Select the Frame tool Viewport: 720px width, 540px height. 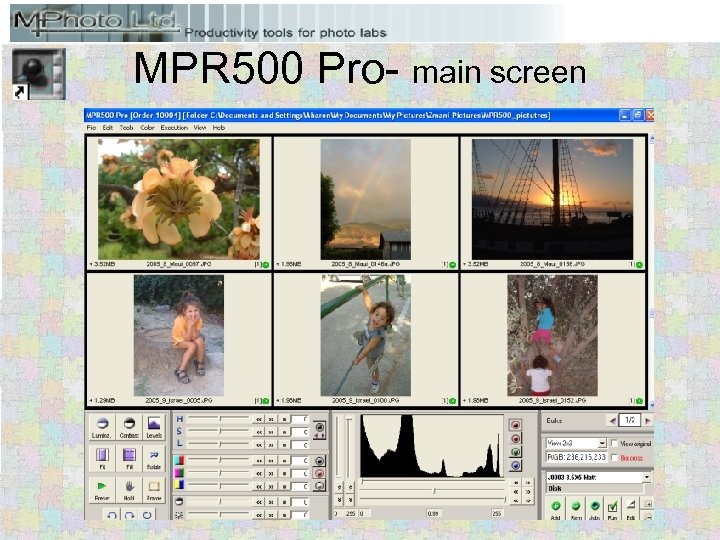154,490
